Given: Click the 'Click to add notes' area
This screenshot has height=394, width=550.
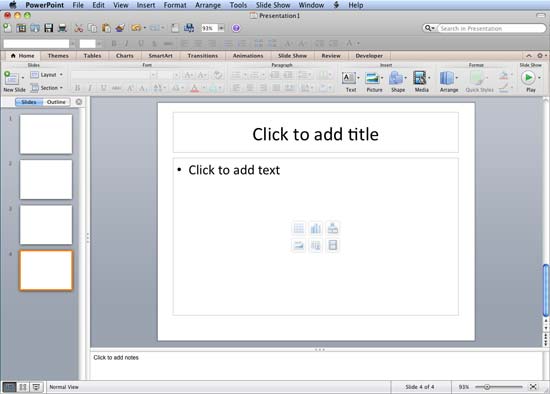Looking at the screenshot, I should pyautogui.click(x=316, y=365).
